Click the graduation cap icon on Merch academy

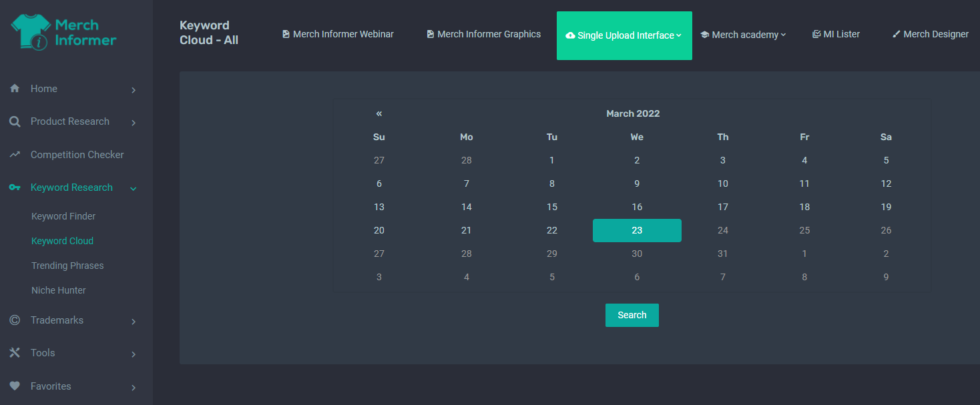coord(704,34)
